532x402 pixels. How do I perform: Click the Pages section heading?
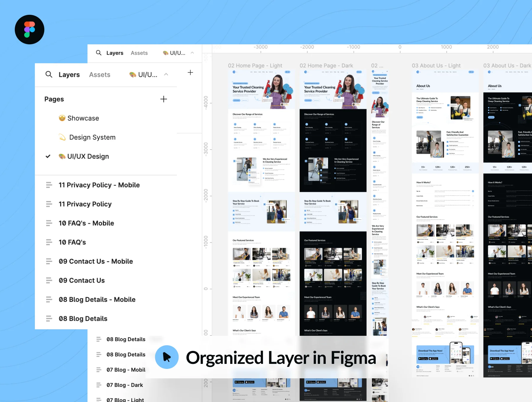54,99
